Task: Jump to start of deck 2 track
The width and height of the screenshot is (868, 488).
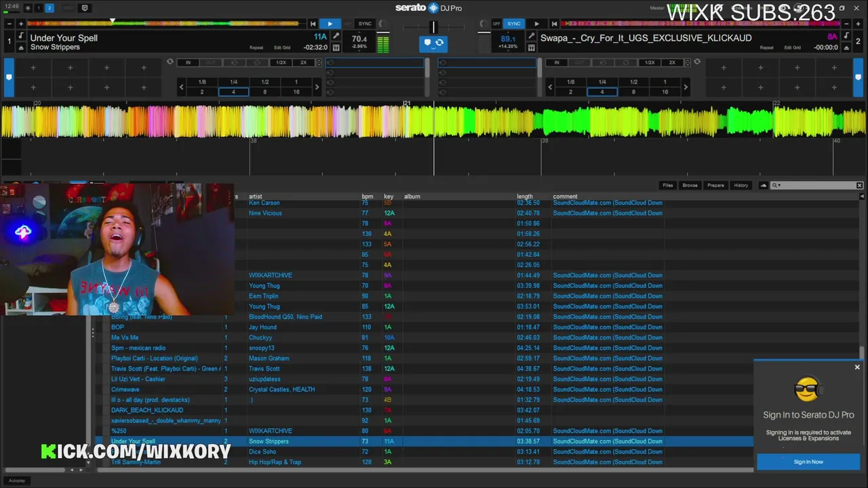Action: click(x=554, y=24)
